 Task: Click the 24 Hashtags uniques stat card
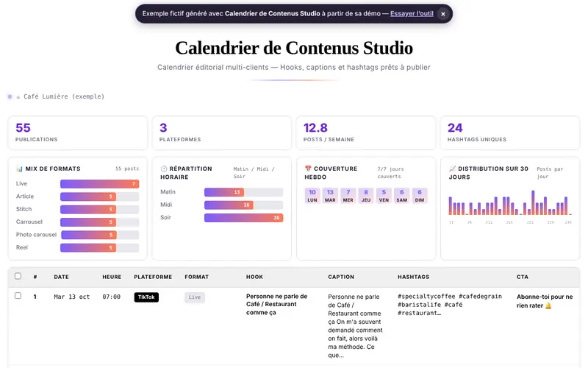tap(510, 133)
